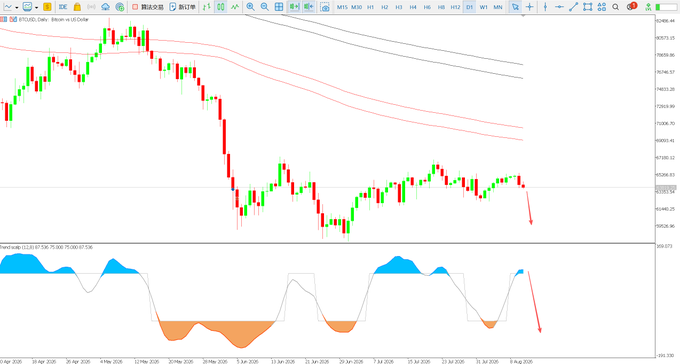
Task: Select the M30 timeframe
Action: pos(356,7)
